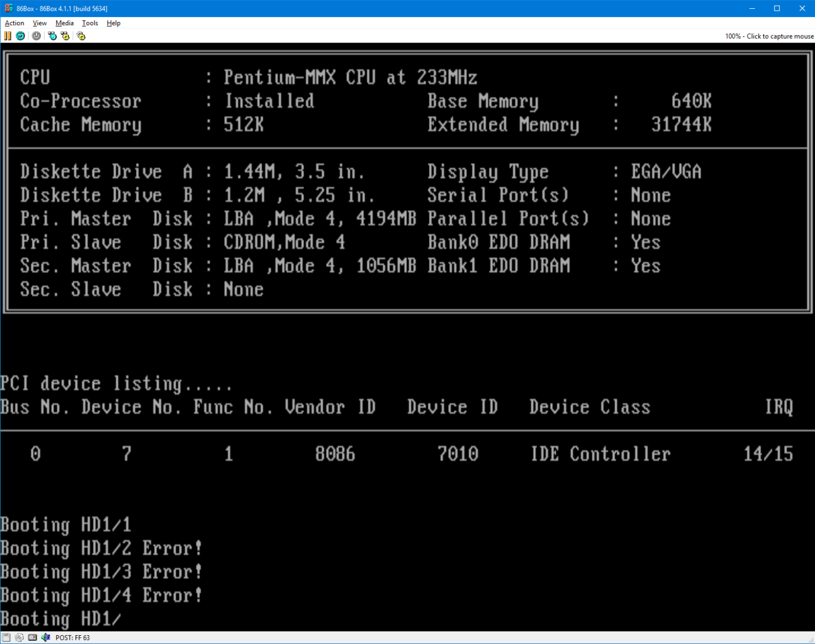Image resolution: width=815 pixels, height=644 pixels.
Task: Click the 'EGA/VGA' display type value
Action: click(x=666, y=172)
